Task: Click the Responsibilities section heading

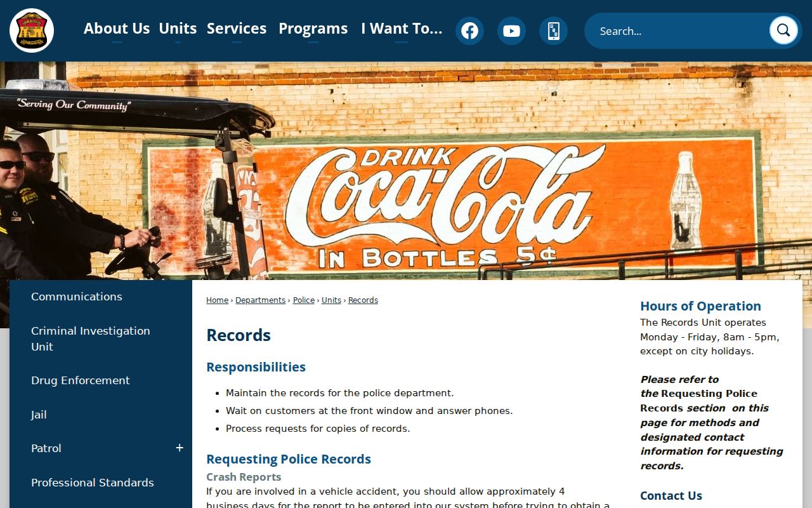Action: pyautogui.click(x=256, y=367)
